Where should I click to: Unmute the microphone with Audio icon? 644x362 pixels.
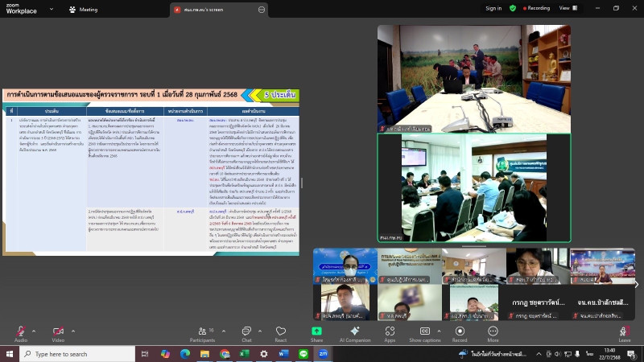click(19, 331)
